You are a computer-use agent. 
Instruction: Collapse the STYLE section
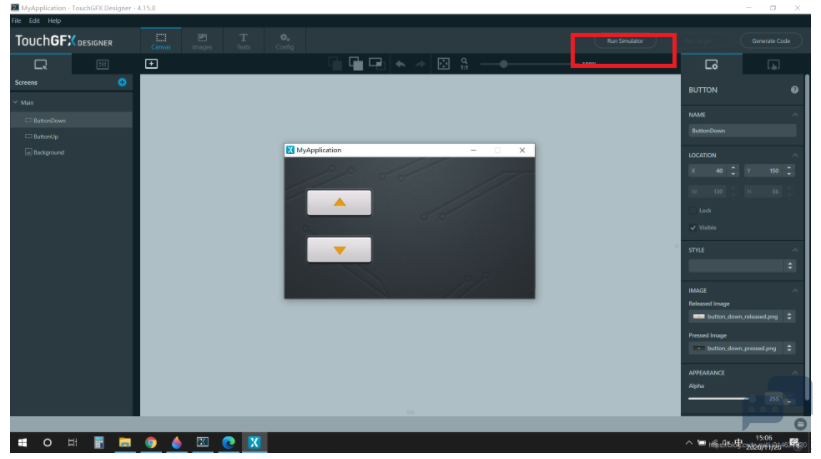coord(795,250)
